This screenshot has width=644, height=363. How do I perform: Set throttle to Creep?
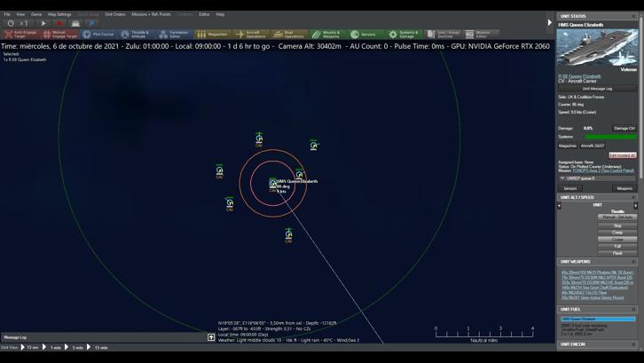coord(617,233)
